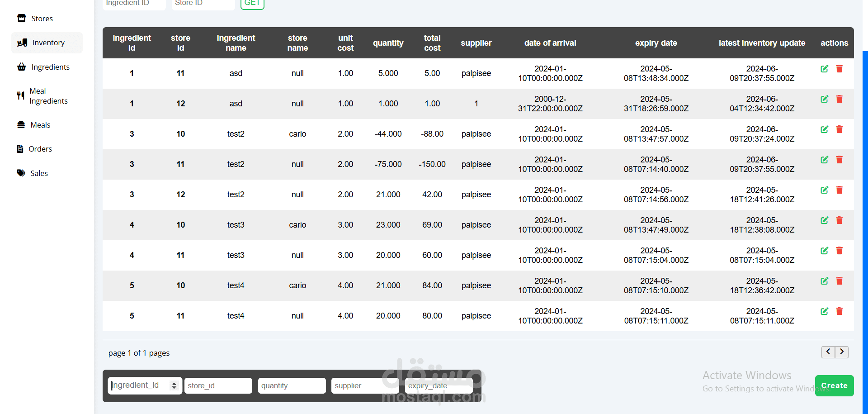Click the "store name" column header
This screenshot has height=414, width=868.
[x=297, y=43]
